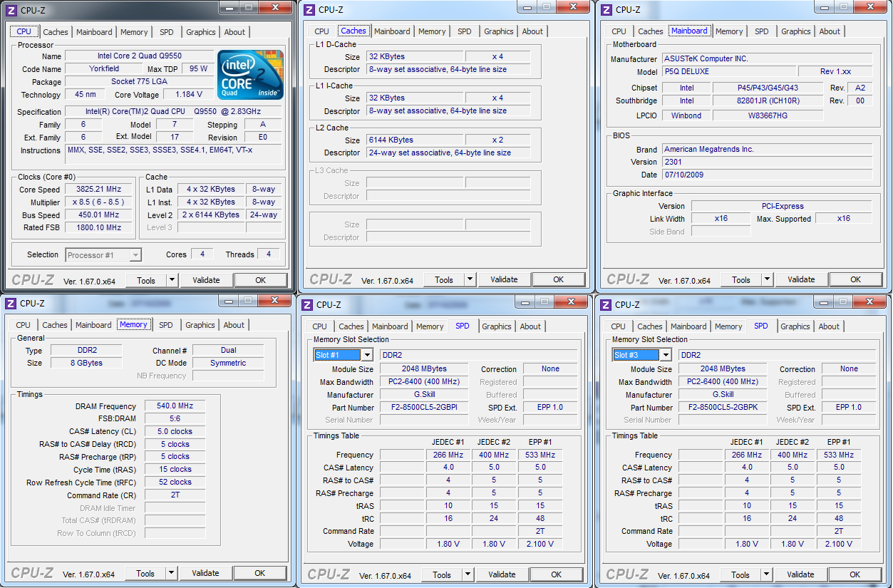Click OK in the Slot #1 window
The width and height of the screenshot is (893, 588).
tap(557, 574)
